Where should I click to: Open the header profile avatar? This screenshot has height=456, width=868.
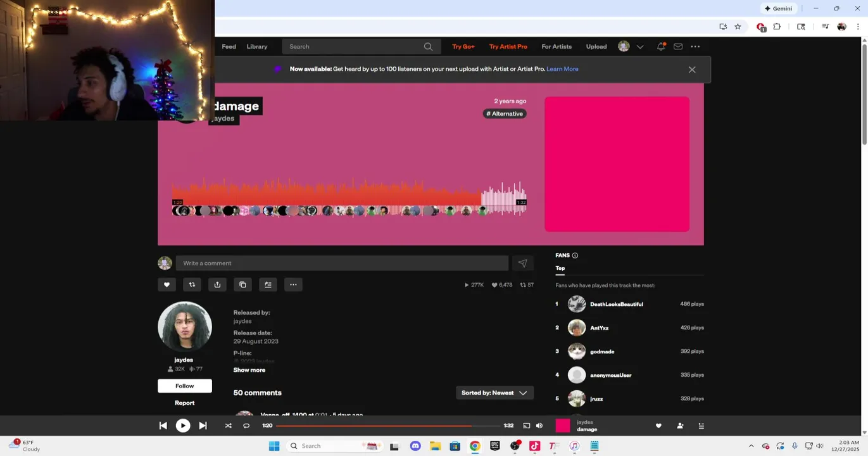click(x=624, y=46)
